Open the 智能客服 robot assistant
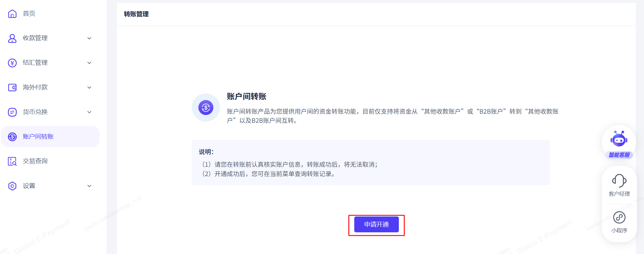Screen dimensions: 644x254 [x=619, y=143]
